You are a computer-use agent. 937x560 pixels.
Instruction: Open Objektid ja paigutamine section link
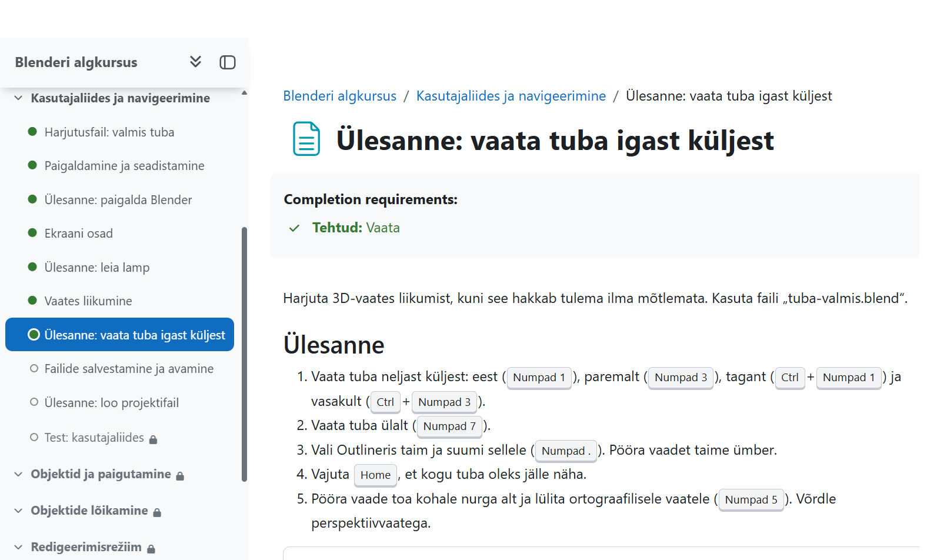[x=101, y=474]
